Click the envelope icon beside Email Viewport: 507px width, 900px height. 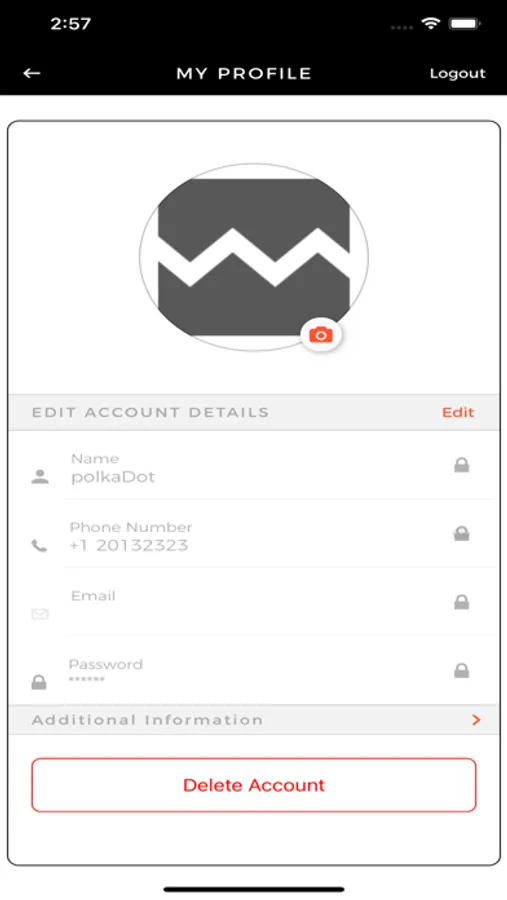[x=40, y=615]
